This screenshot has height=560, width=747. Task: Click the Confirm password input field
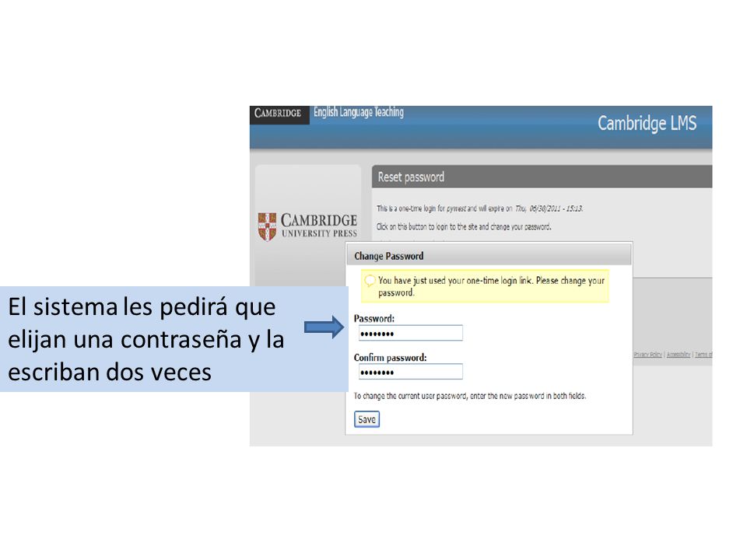pyautogui.click(x=410, y=372)
